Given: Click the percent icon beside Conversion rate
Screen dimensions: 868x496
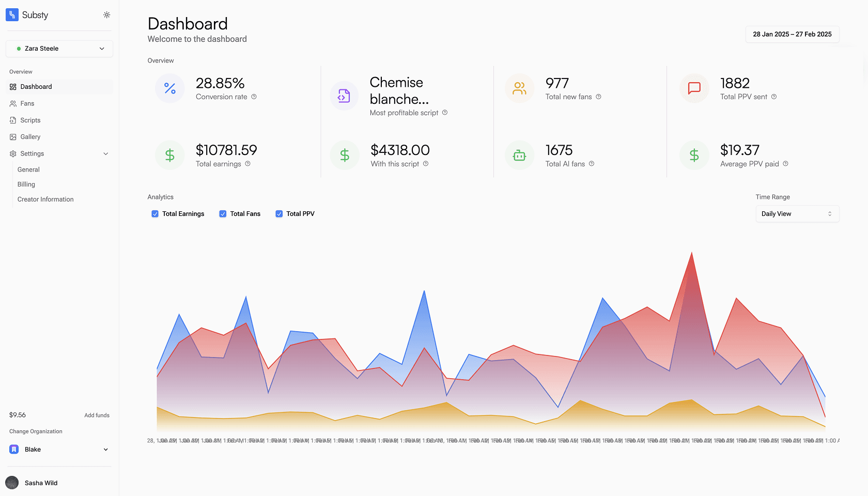Looking at the screenshot, I should click(x=170, y=88).
